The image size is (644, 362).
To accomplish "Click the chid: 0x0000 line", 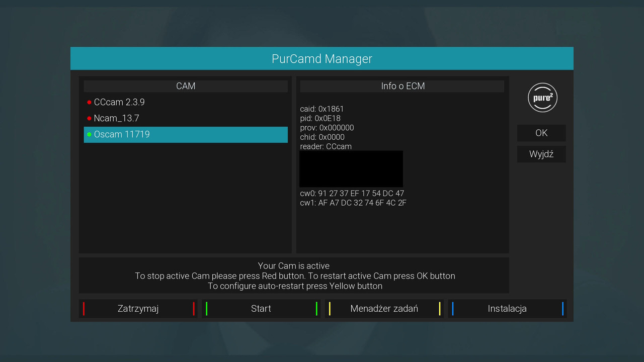I will tap(323, 137).
